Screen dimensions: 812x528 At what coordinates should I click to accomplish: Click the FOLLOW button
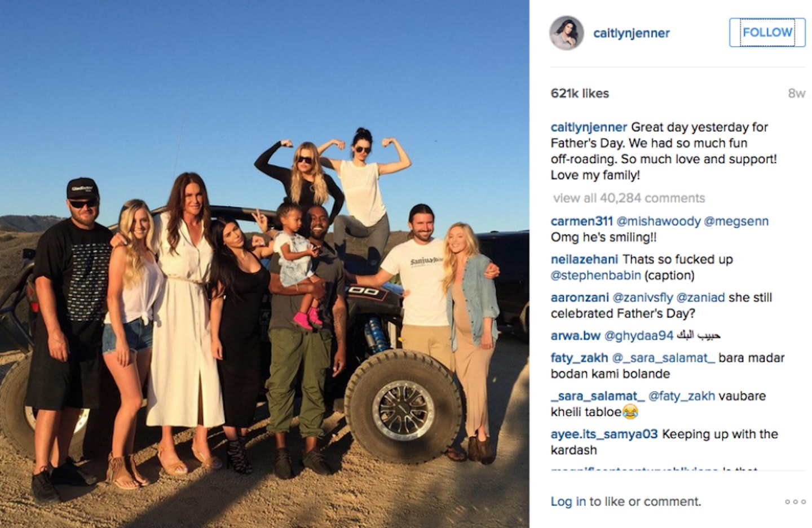pos(767,32)
